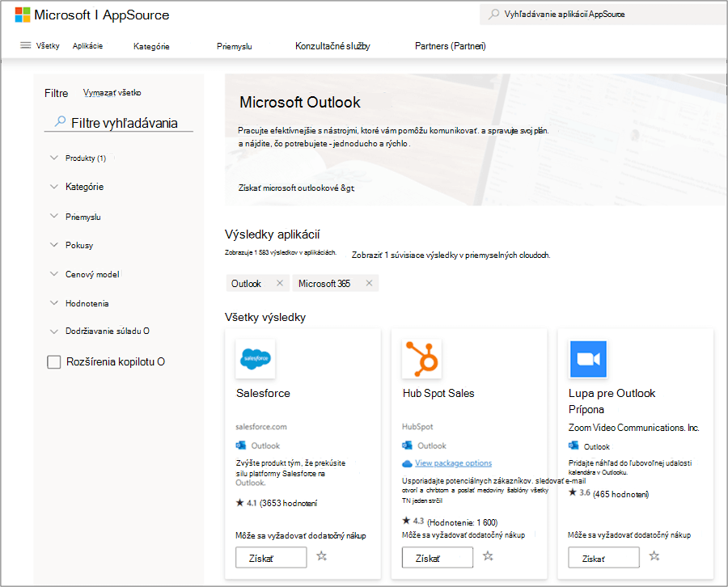Favorite the Salesforce app with the star icon
Screen dimensions: 728x587
(x=322, y=556)
